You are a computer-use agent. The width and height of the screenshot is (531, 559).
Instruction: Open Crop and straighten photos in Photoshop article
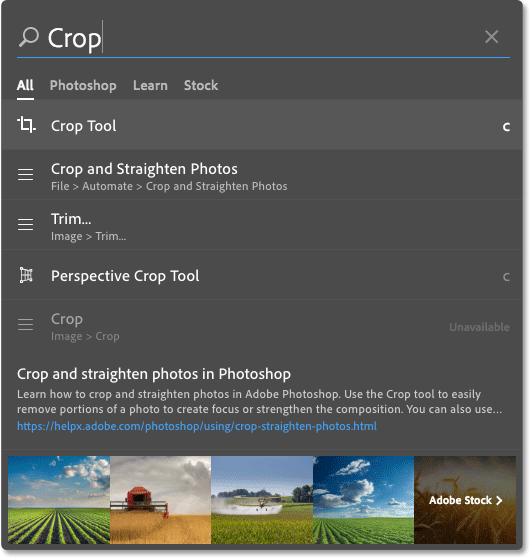(154, 374)
